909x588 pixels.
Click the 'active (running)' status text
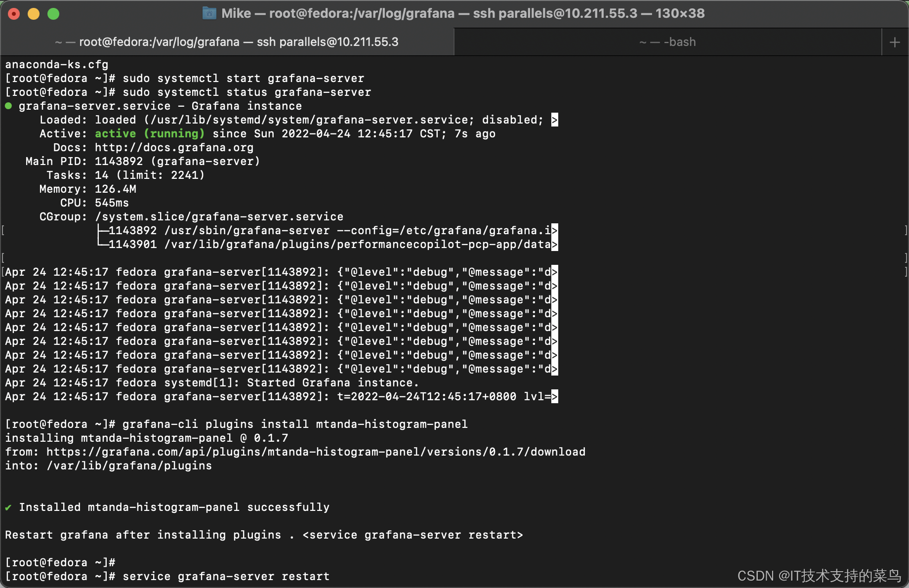[150, 133]
